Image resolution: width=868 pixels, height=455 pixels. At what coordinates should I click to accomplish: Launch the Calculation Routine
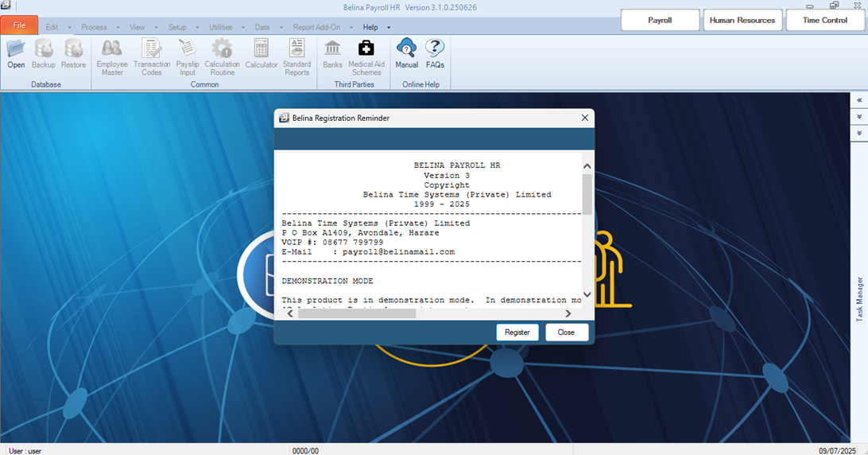point(222,57)
